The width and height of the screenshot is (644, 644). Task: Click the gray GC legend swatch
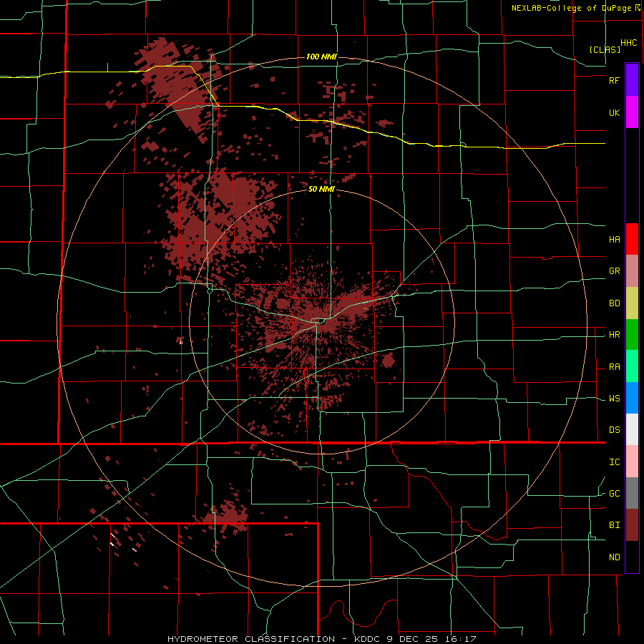[x=632, y=493]
